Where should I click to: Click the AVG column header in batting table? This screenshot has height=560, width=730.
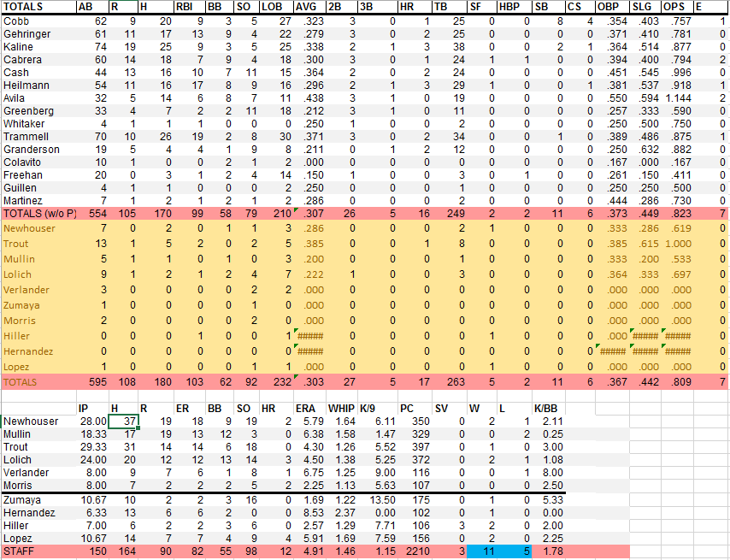click(306, 7)
